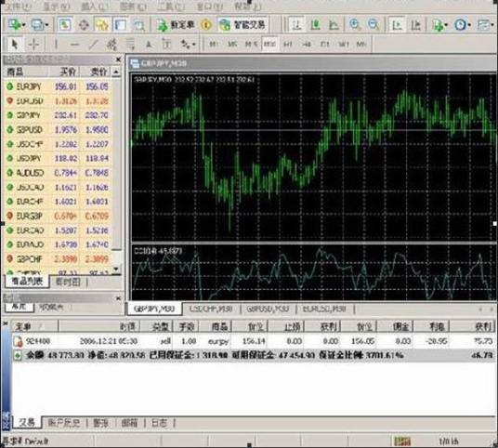Switch chart to M5 timeframe

pyautogui.click(x=232, y=45)
